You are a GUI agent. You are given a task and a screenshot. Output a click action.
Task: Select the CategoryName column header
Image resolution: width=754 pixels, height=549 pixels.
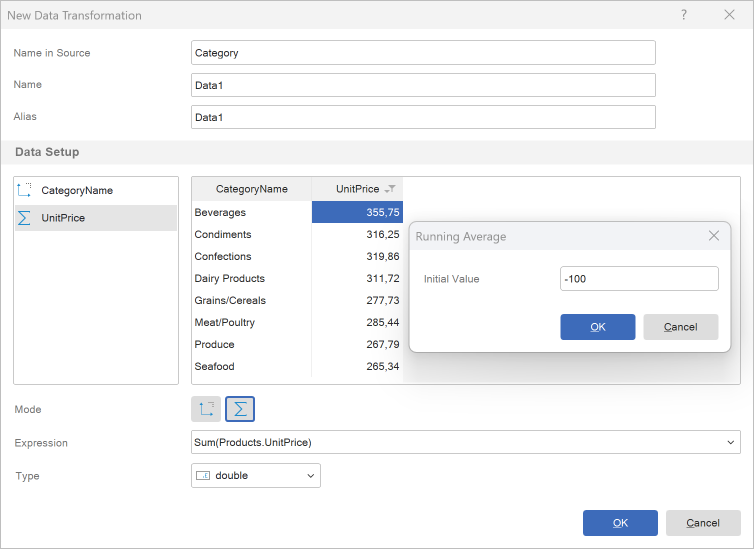click(x=251, y=189)
